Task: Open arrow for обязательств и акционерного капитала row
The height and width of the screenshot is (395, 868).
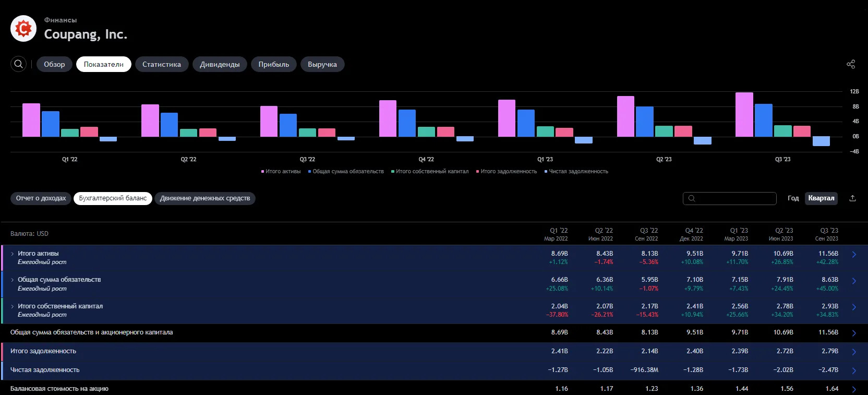Action: click(854, 333)
